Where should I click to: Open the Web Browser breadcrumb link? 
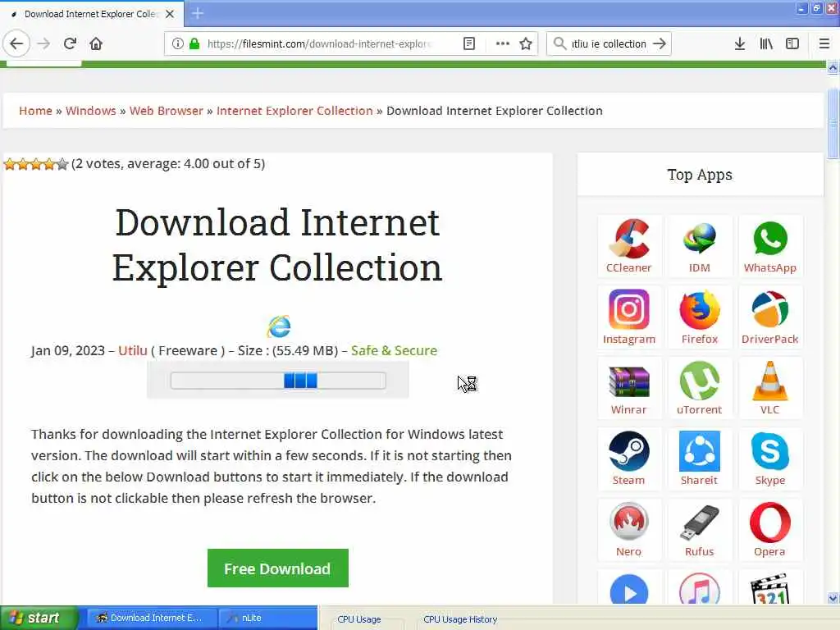tap(166, 111)
